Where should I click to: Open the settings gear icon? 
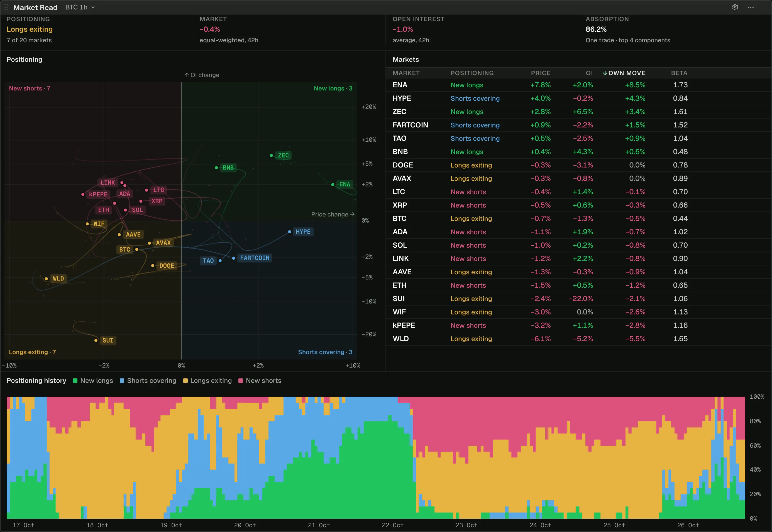tap(735, 7)
